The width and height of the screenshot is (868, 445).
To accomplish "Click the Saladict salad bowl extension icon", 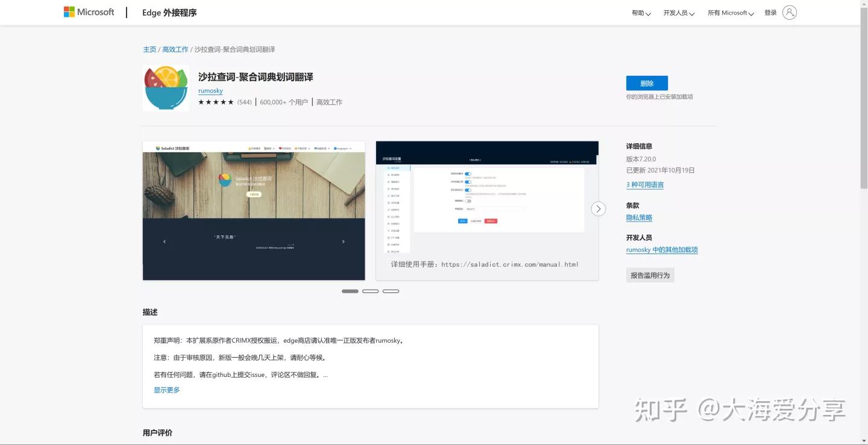I will point(165,88).
